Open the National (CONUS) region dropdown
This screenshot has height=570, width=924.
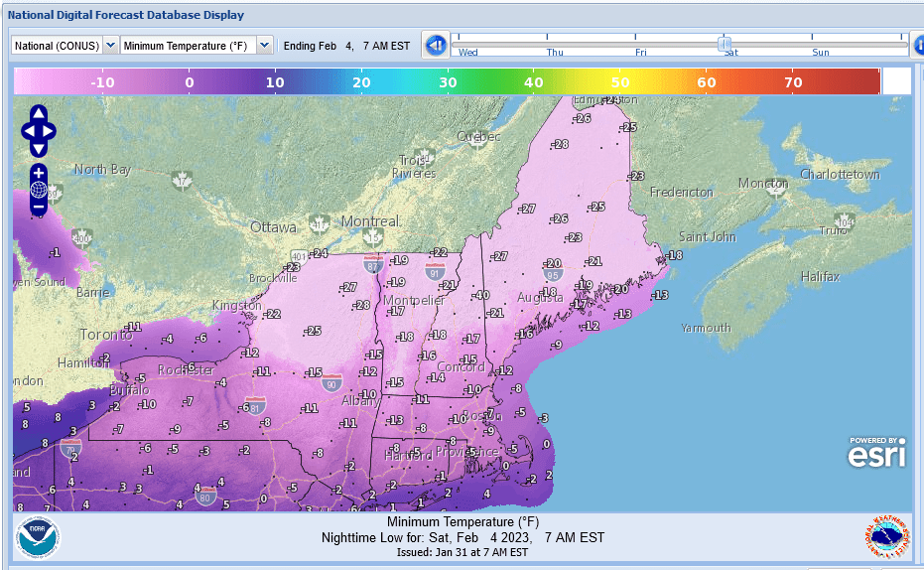pyautogui.click(x=65, y=45)
